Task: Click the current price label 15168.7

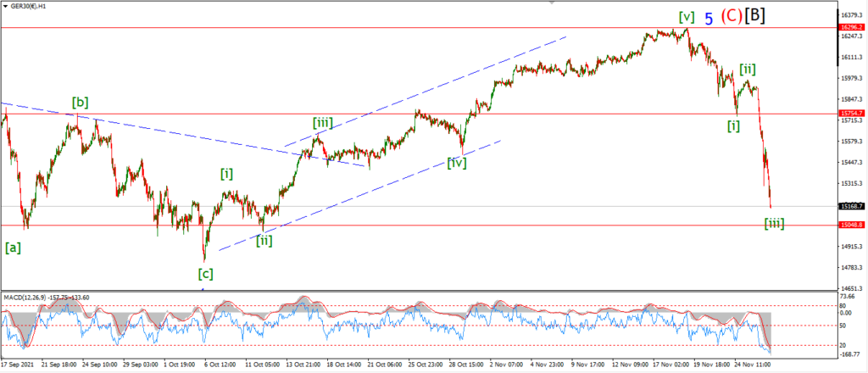Action: pyautogui.click(x=849, y=206)
